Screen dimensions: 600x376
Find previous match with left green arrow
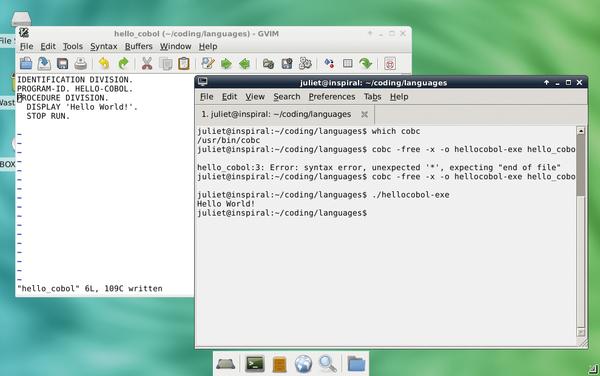245,63
